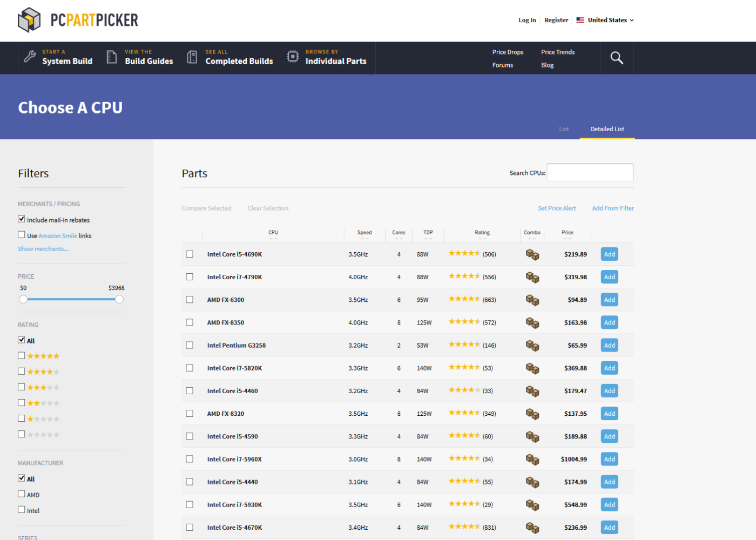Open Browse By Individual Parts menu

(327, 58)
